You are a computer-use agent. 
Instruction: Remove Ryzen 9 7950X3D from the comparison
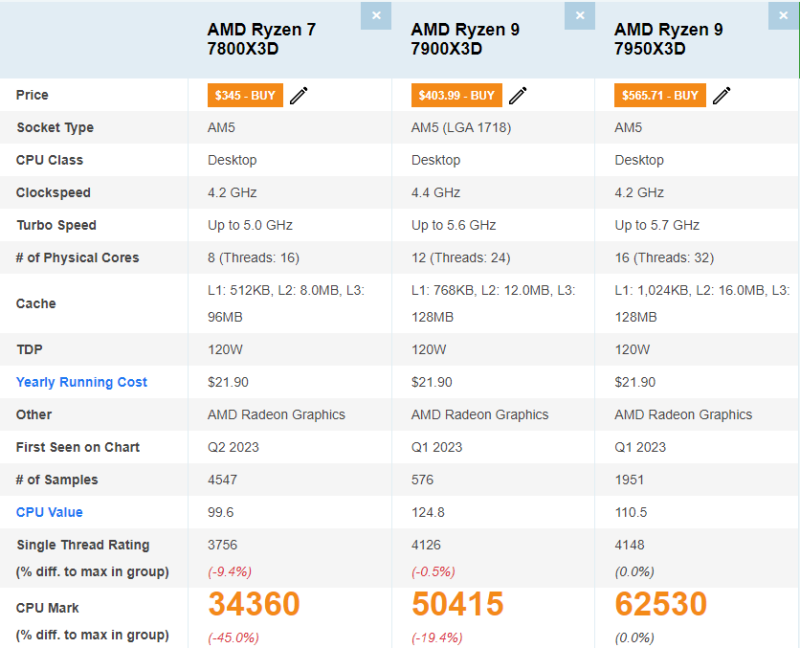tap(783, 16)
